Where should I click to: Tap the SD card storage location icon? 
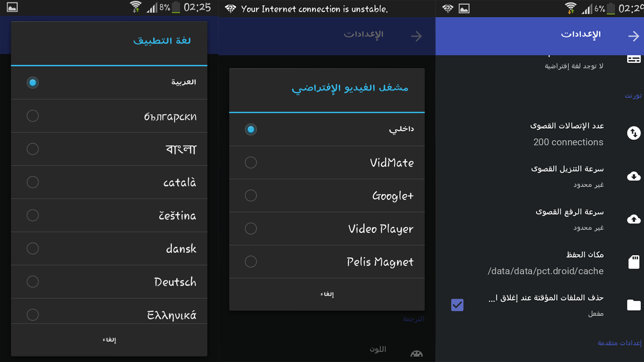click(x=634, y=262)
